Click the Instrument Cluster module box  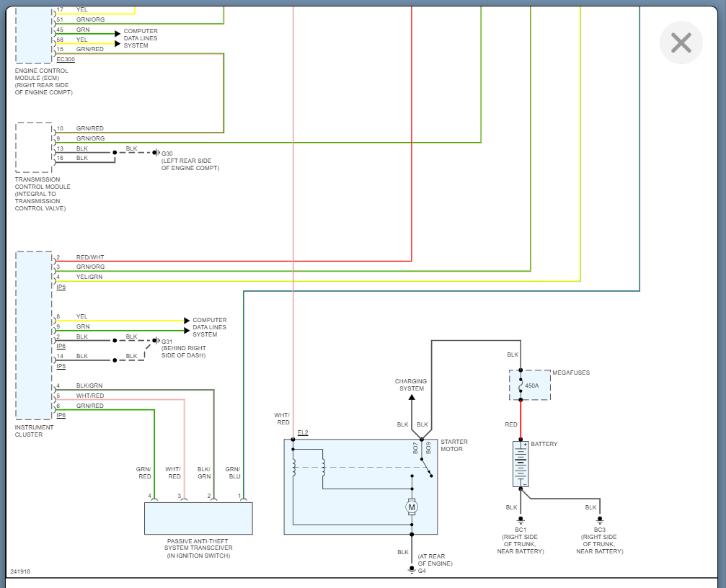tap(34, 335)
